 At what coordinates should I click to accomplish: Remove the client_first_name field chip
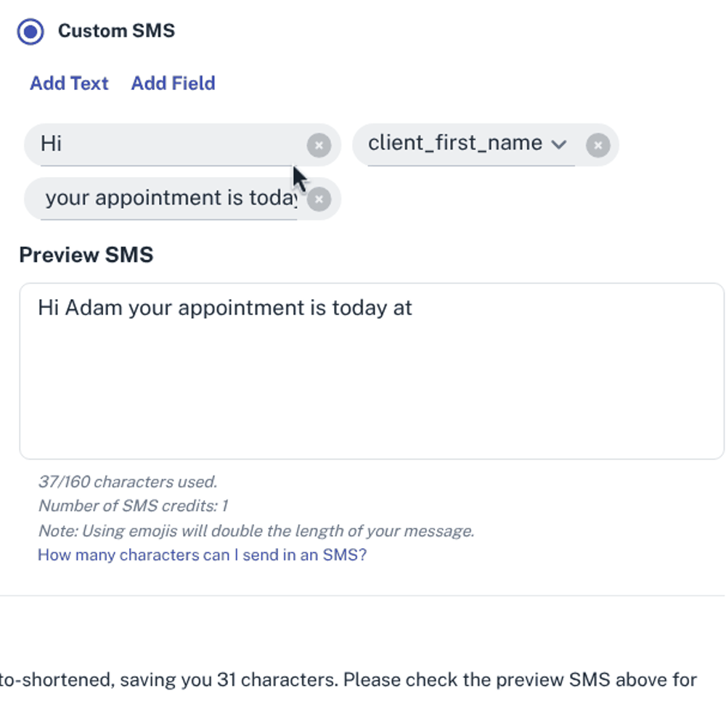coord(597,145)
